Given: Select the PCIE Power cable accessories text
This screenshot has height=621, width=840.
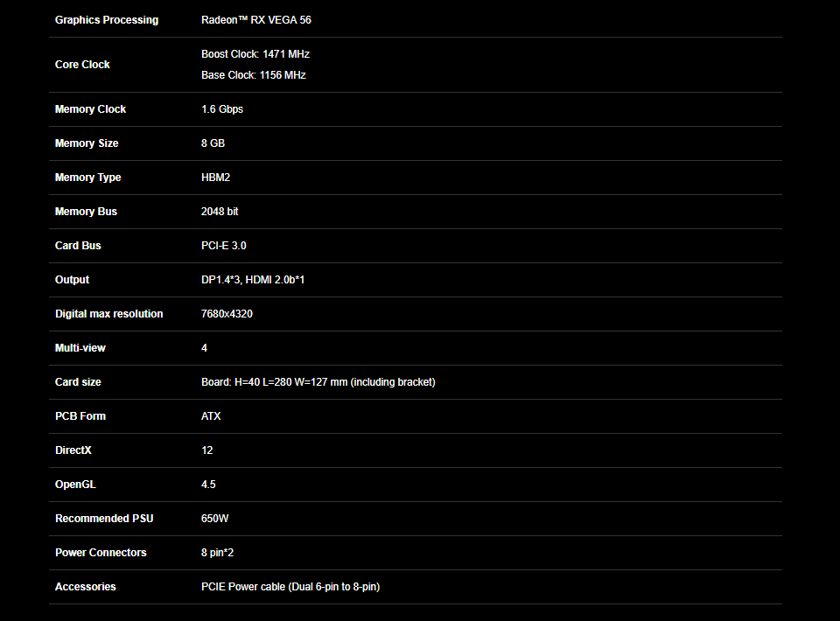Looking at the screenshot, I should point(290,587).
